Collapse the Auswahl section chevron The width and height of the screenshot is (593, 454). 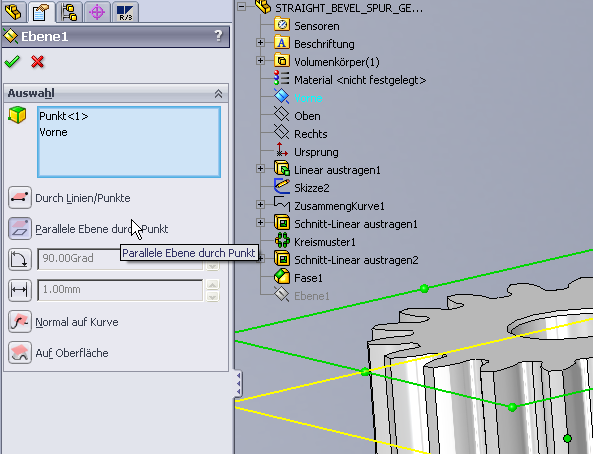pyautogui.click(x=219, y=93)
